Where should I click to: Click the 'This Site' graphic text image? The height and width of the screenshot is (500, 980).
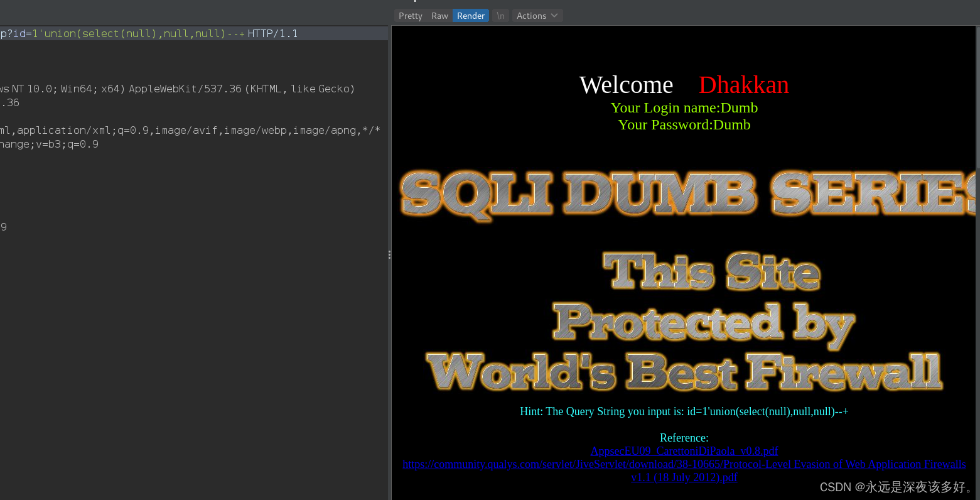[711, 271]
